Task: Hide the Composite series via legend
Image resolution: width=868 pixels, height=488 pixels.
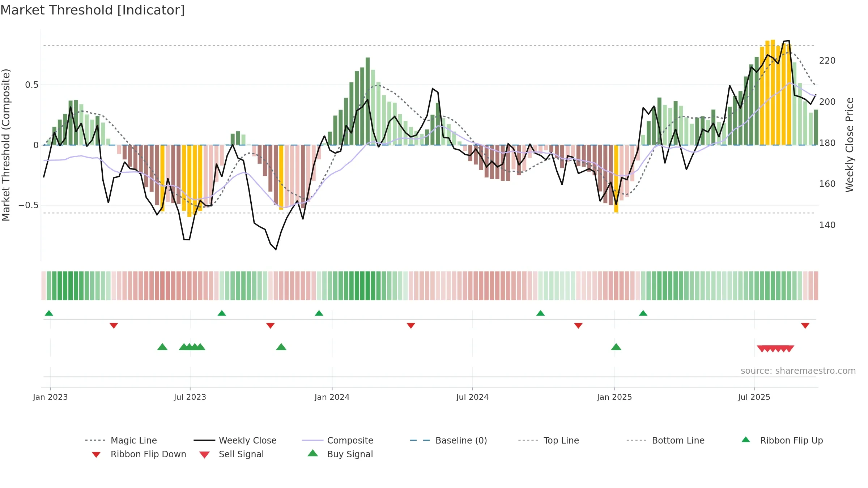Action: coord(338,440)
